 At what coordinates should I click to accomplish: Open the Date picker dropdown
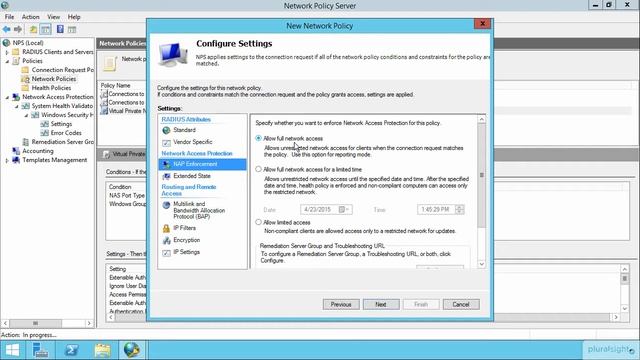pyautogui.click(x=345, y=209)
